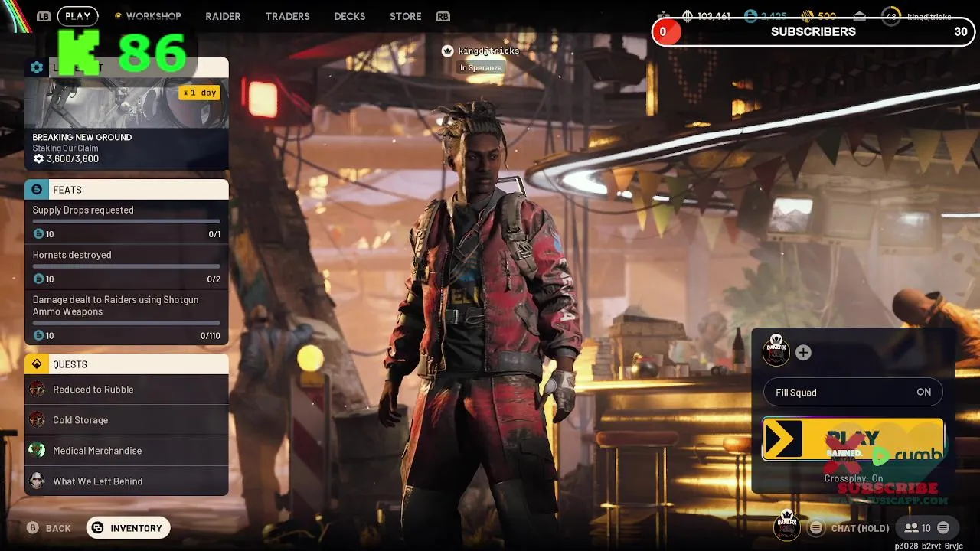Click the 500 Raider Tokens balance

click(x=827, y=16)
